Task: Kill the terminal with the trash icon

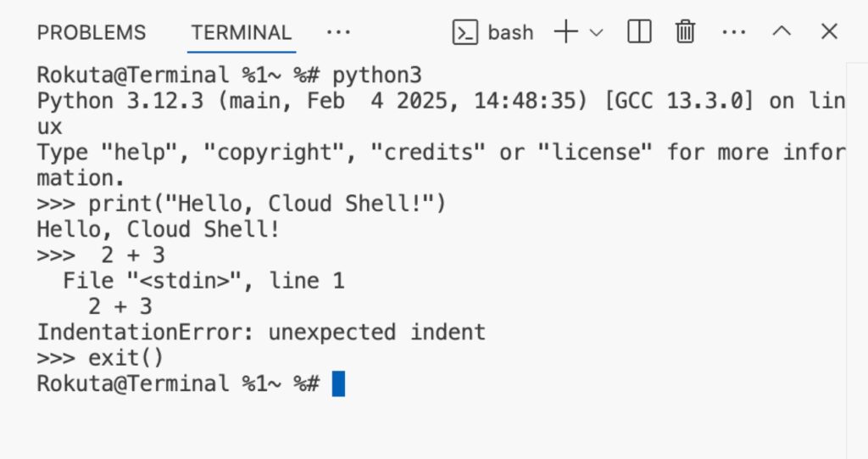Action: click(x=685, y=31)
